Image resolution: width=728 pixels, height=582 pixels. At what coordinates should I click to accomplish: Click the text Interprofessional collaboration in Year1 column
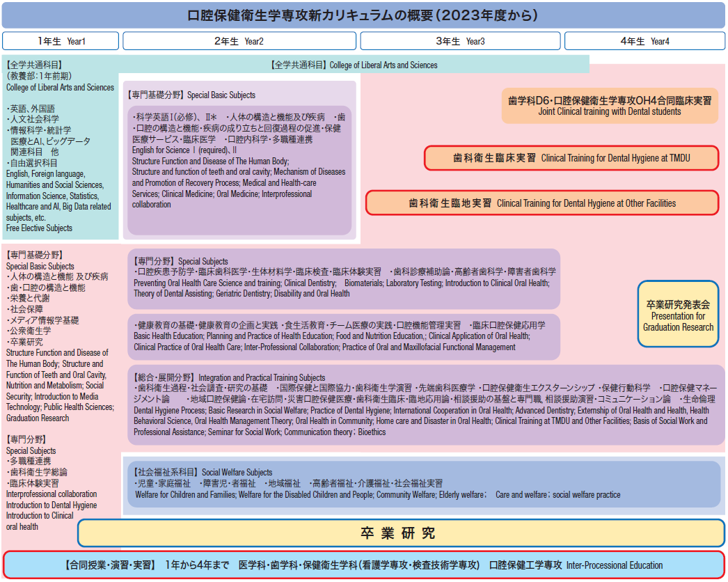(x=52, y=494)
